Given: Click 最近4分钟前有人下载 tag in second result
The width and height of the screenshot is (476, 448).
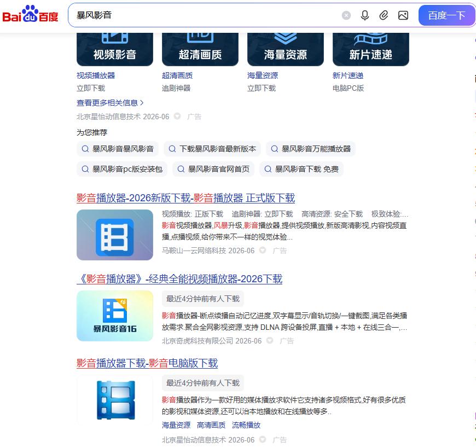Looking at the screenshot, I should point(203,299).
